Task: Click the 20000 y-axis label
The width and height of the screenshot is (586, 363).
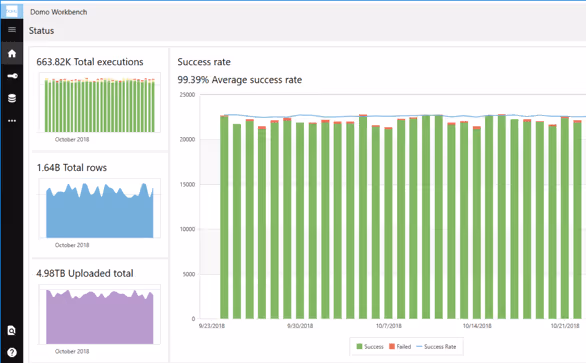Action: (187, 139)
